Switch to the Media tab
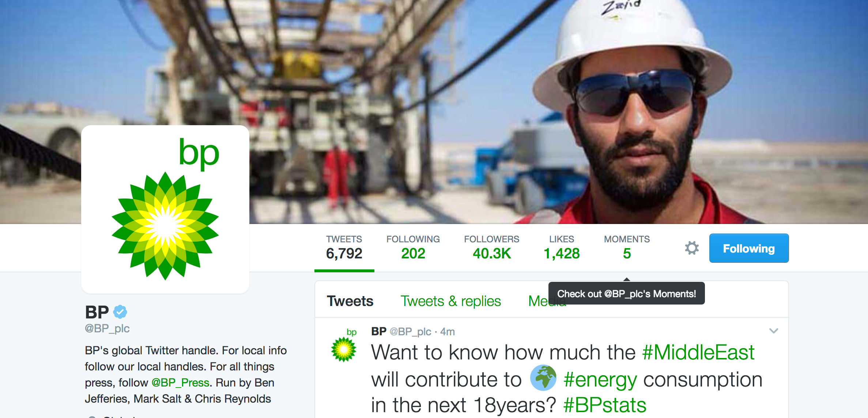 click(x=538, y=301)
